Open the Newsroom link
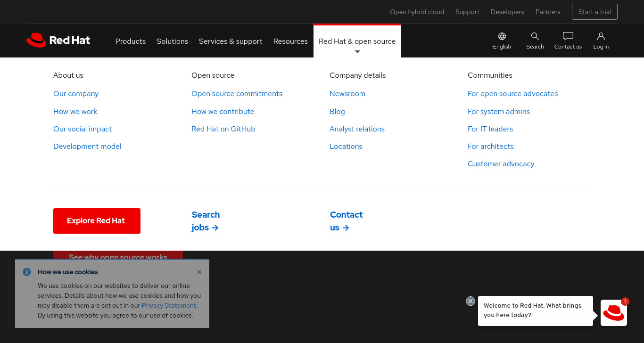Viewport: 644px width, 343px height. pyautogui.click(x=347, y=93)
